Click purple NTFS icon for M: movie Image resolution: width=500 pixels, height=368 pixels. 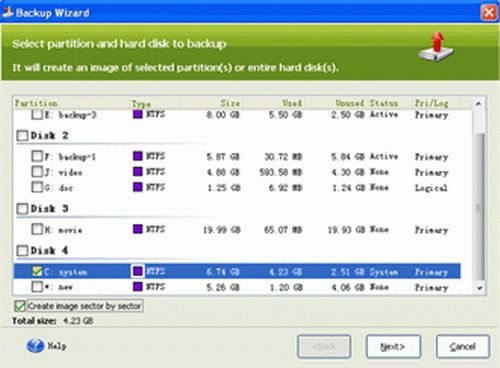coord(138,229)
